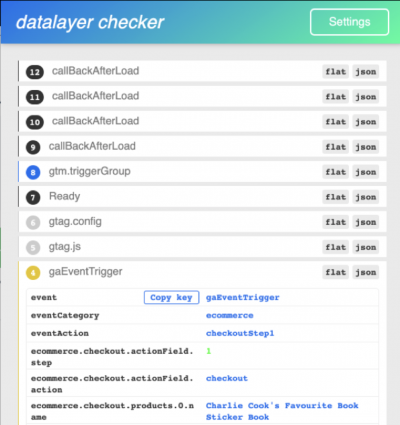The width and height of the screenshot is (400, 425).
Task: Select the Charlie Cook's Favourite Book value
Action: pos(282,411)
